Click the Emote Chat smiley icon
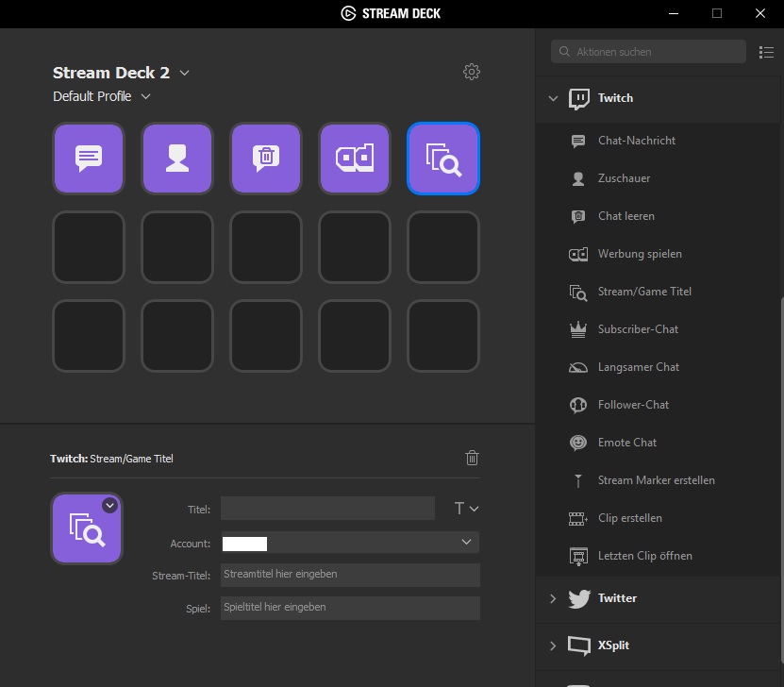Viewport: 784px width, 687px height. pos(578,443)
